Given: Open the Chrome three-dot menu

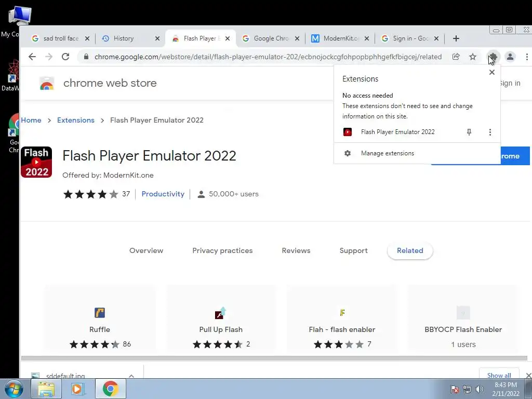Looking at the screenshot, I should [x=527, y=57].
